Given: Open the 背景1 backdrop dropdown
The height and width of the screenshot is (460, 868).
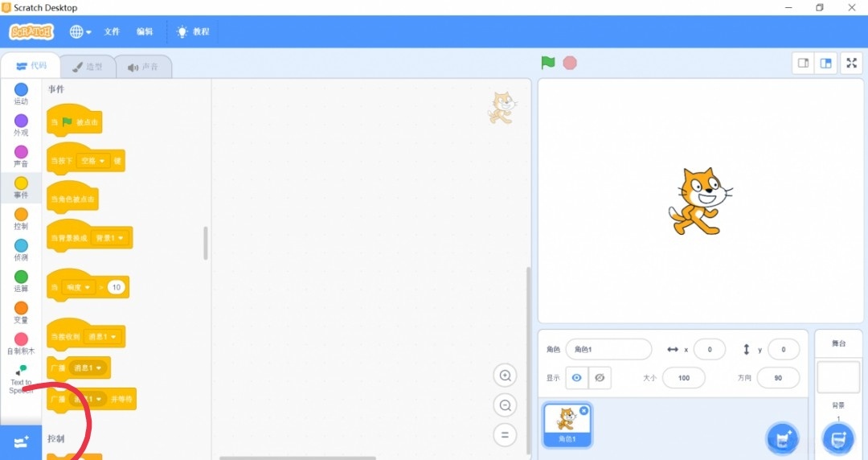Looking at the screenshot, I should (x=108, y=238).
